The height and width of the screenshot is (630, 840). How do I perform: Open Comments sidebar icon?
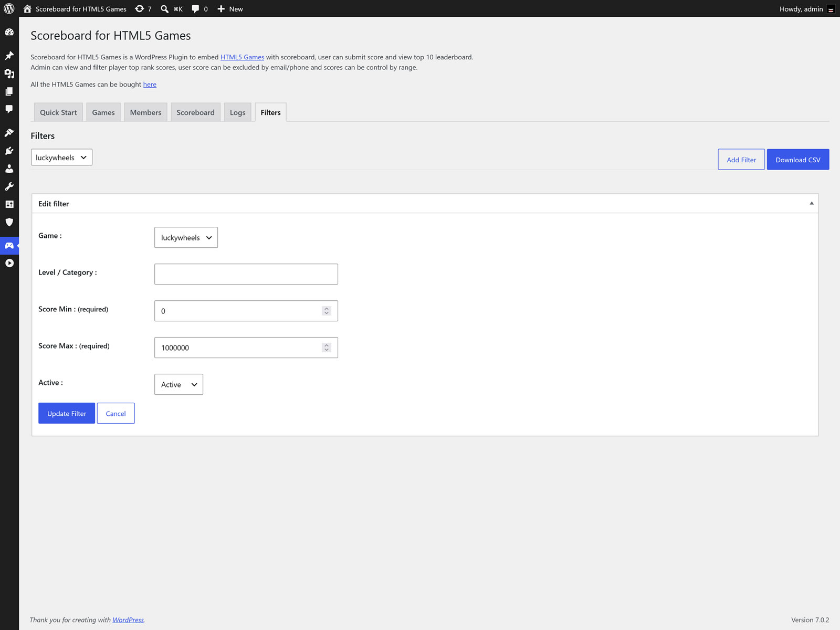pos(9,109)
